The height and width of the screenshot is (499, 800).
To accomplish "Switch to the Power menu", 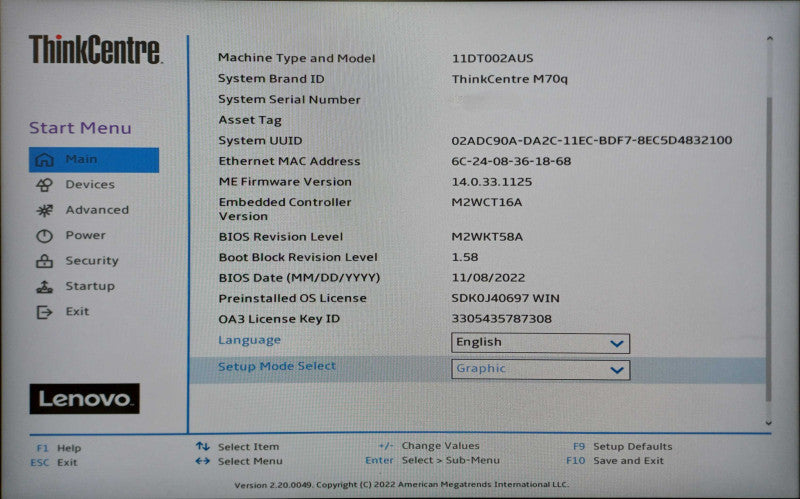I will (x=85, y=235).
